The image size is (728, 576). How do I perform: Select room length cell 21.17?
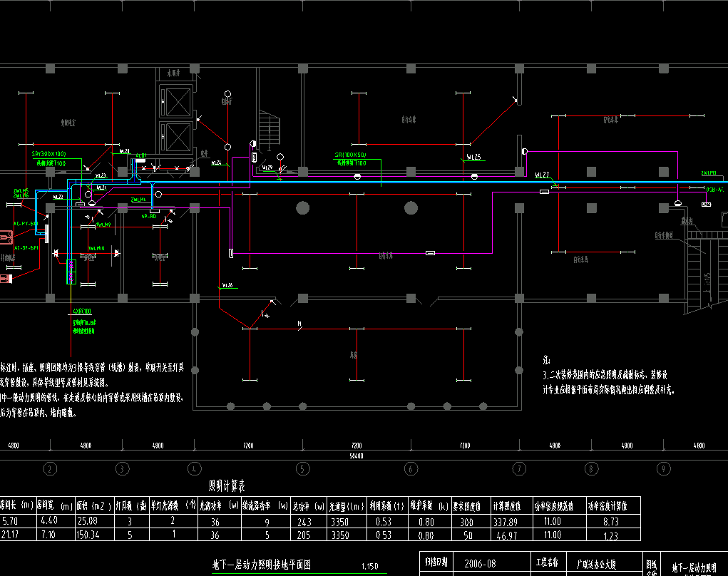click(x=10, y=535)
